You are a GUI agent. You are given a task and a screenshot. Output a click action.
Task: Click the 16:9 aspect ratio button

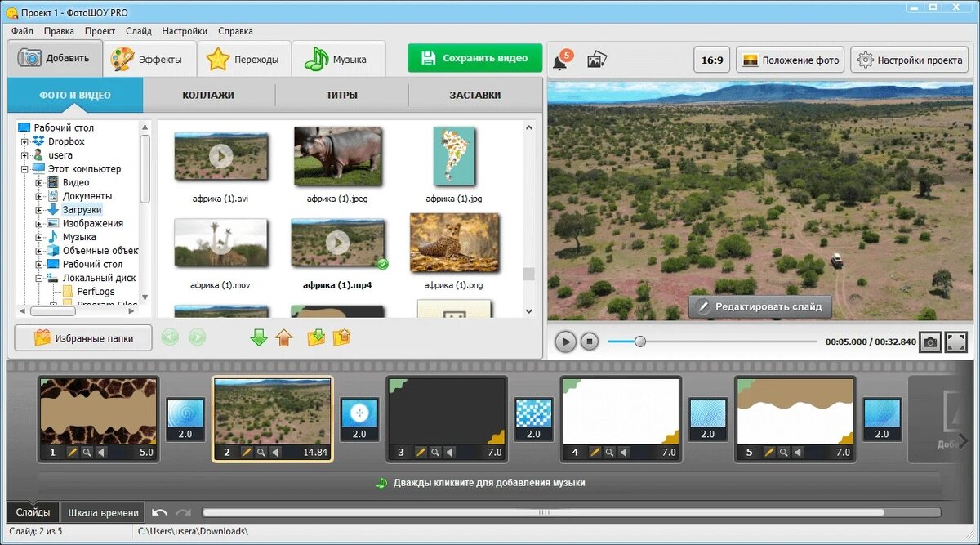tap(712, 60)
